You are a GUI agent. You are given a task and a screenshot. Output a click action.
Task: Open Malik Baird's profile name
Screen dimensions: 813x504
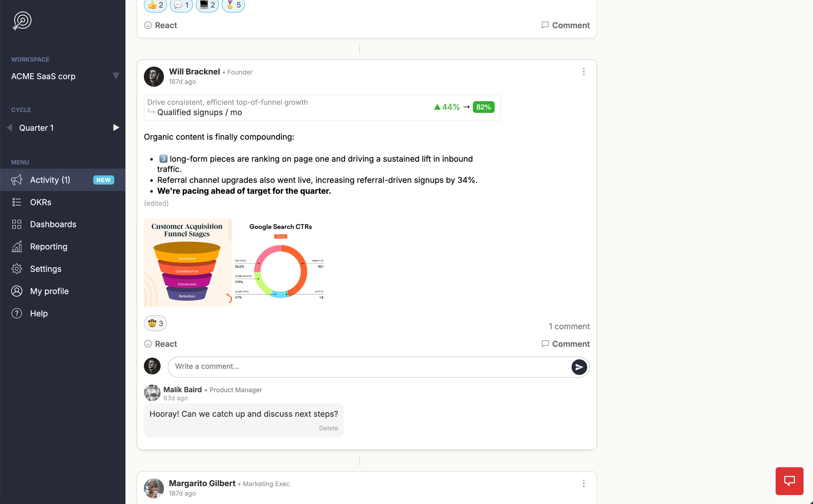(182, 390)
